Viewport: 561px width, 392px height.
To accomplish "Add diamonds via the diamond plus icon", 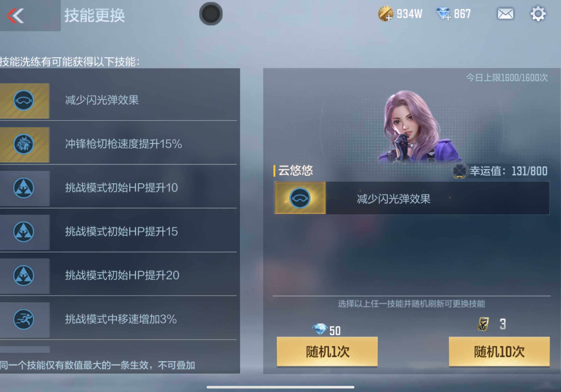I will [x=443, y=13].
